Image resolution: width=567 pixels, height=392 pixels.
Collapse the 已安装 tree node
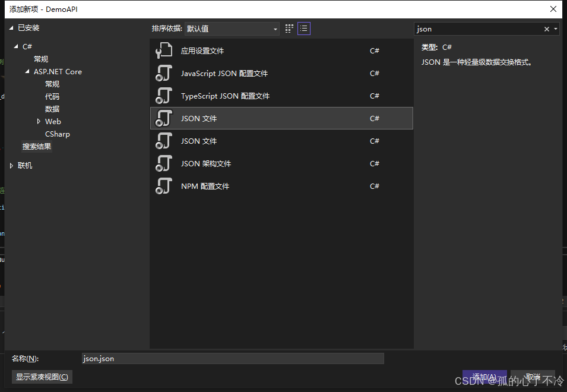coord(11,27)
